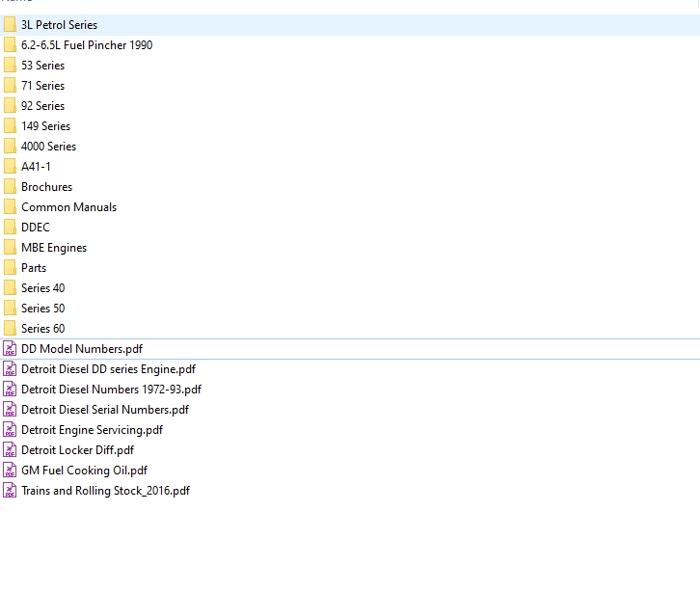Select 'GM Fuel Cooking Oil.pdf' file name

[x=85, y=471]
